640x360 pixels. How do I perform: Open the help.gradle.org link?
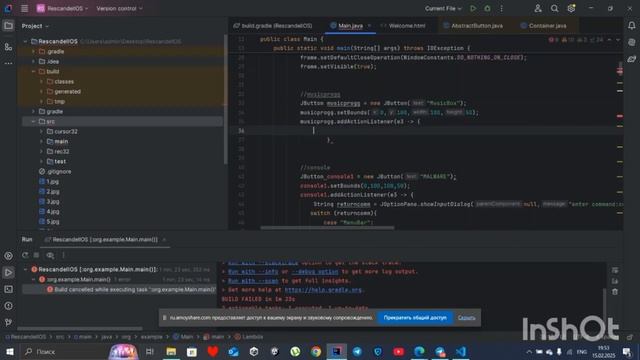(x=323, y=290)
